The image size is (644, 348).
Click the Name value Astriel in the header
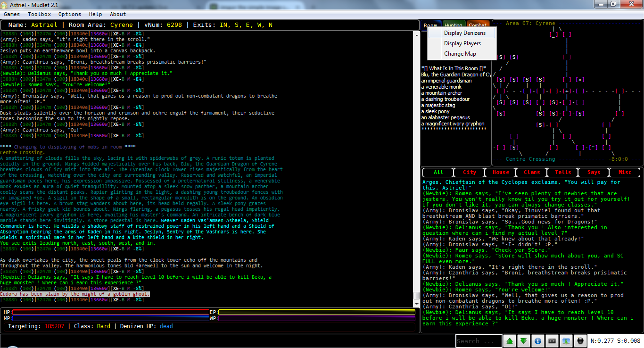(x=44, y=25)
